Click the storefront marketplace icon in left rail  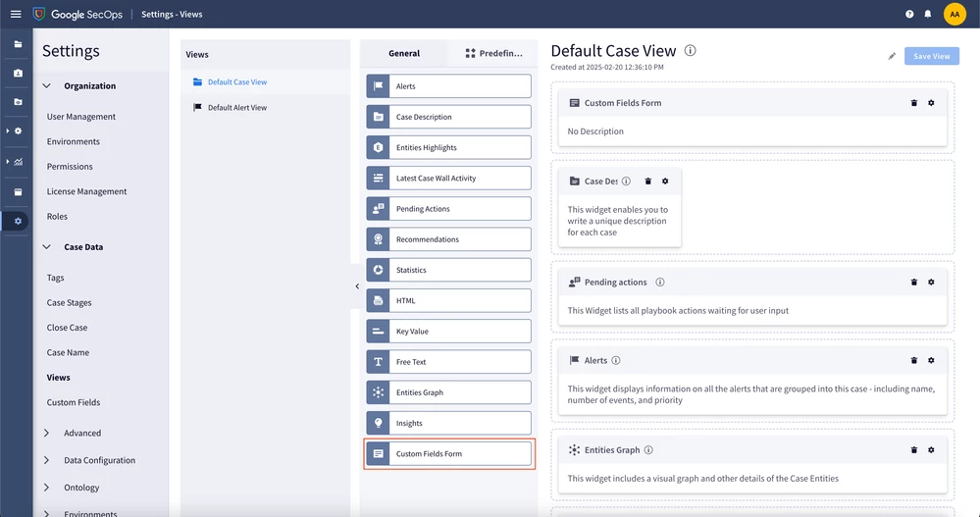click(x=18, y=192)
